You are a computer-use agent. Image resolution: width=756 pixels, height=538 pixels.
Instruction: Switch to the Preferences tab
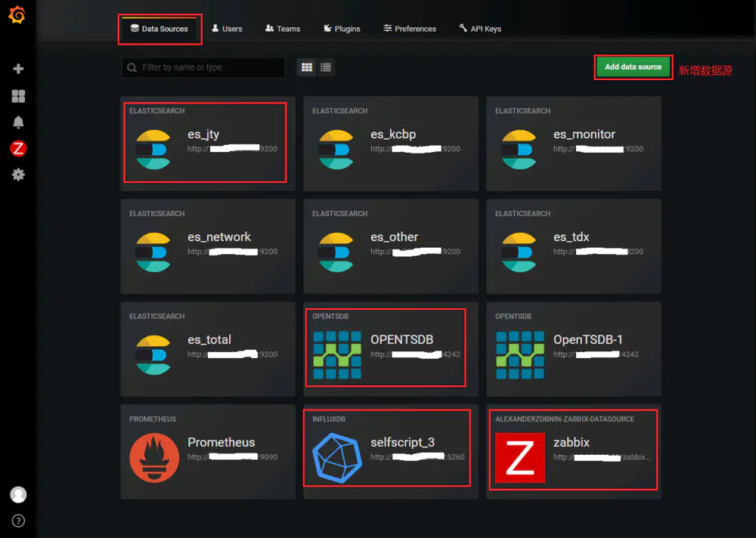click(410, 29)
